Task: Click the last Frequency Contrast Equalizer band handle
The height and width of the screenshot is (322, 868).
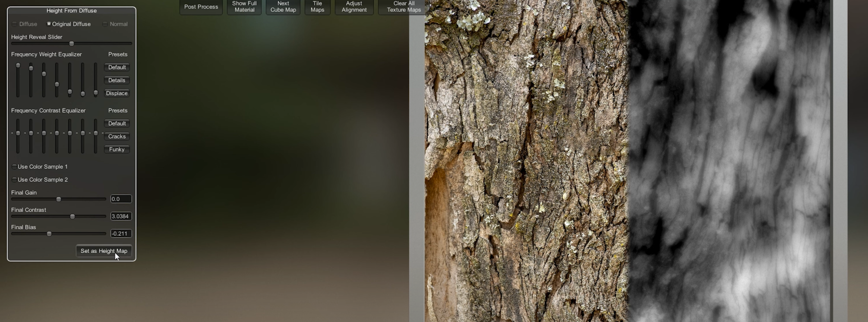Action: (x=96, y=133)
